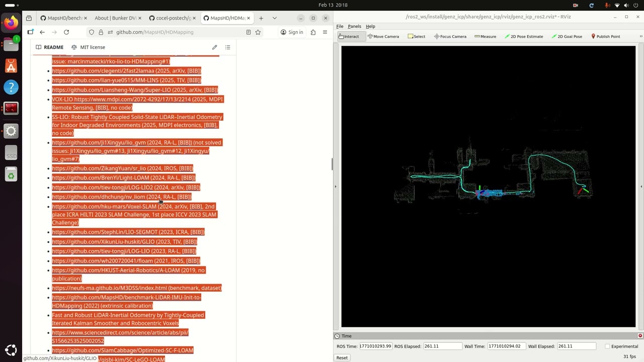The image size is (644, 362).
Task: Collapse the left RViz panel handle
Action: pyautogui.click(x=336, y=187)
